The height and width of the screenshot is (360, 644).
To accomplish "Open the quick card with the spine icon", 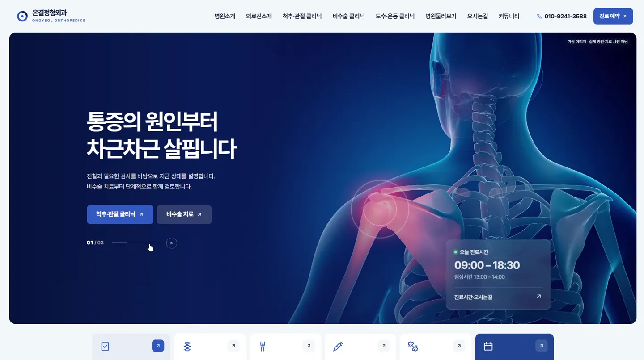I will click(210, 347).
